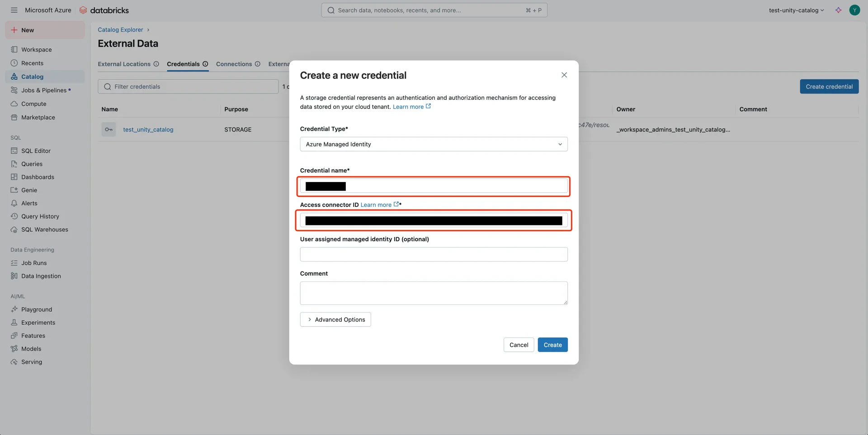868x435 pixels.
Task: Focus the Credential name field
Action: (434, 186)
